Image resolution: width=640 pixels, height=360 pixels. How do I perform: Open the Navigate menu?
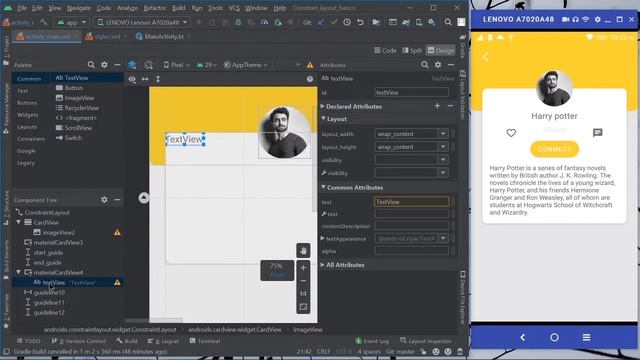click(x=79, y=8)
